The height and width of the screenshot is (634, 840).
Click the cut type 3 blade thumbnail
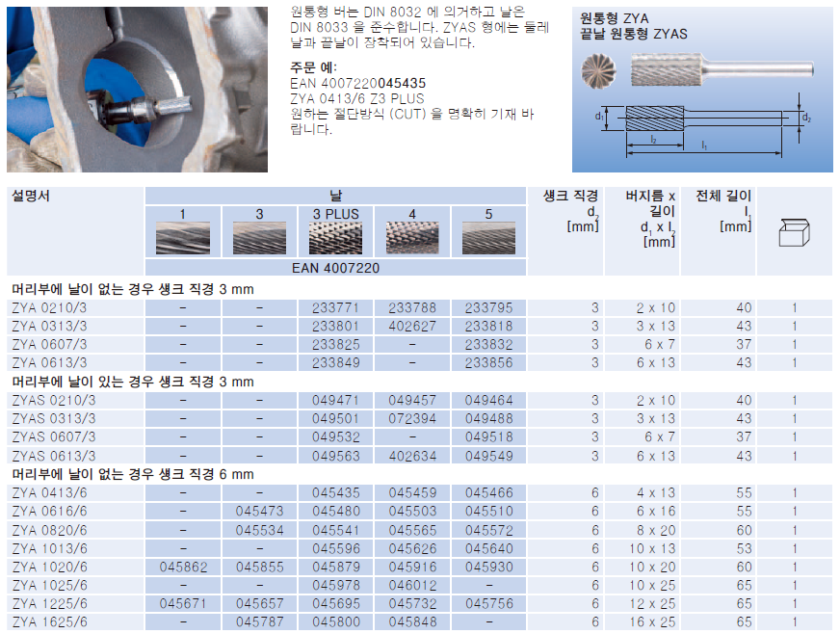pos(259,238)
